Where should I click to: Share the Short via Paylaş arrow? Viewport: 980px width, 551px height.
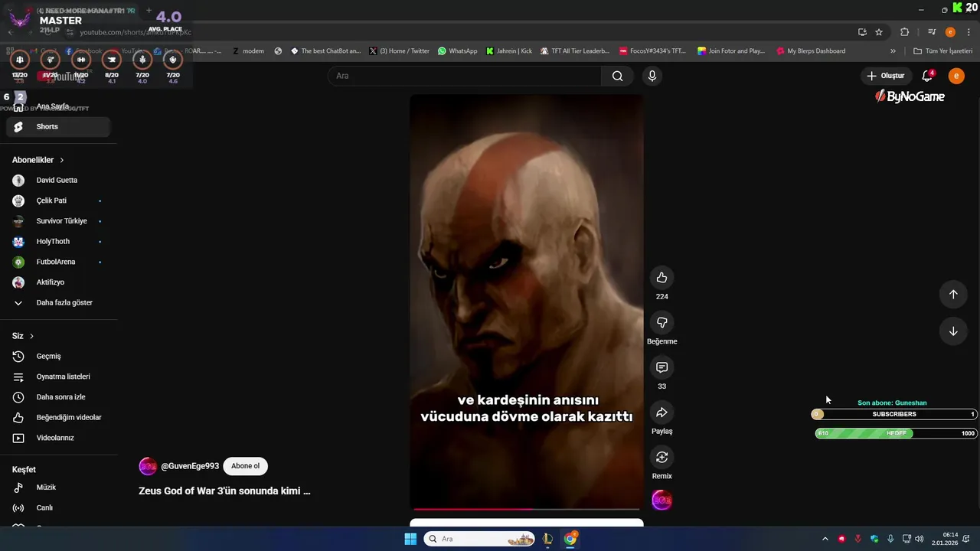click(x=661, y=412)
